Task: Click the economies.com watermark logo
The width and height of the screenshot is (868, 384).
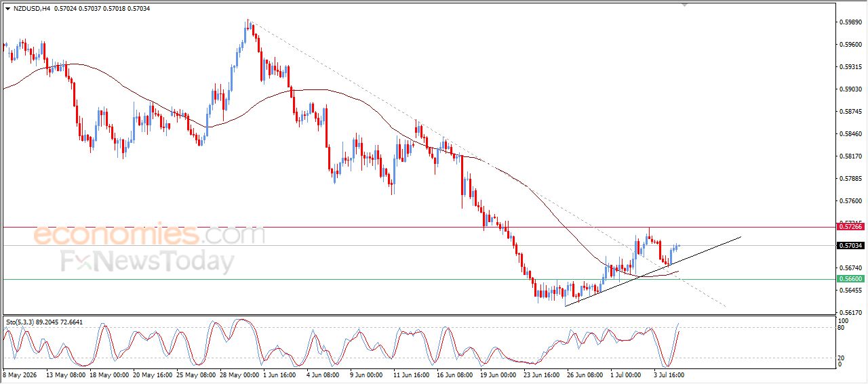Action: [149, 235]
